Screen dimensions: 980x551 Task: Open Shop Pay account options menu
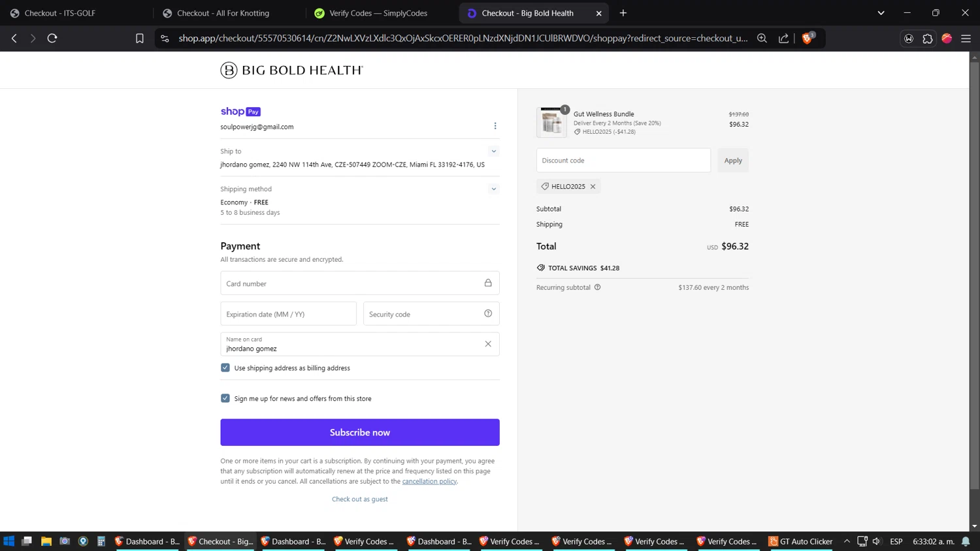click(x=495, y=126)
